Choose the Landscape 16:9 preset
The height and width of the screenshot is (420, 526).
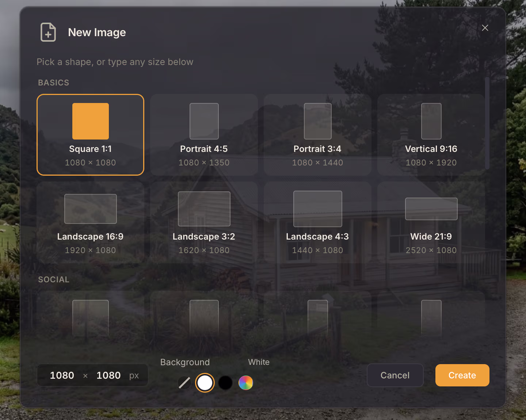click(x=90, y=222)
